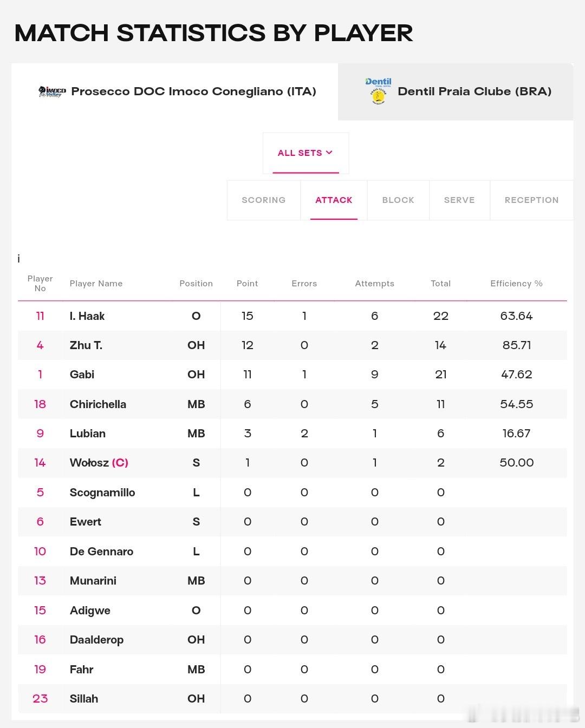Image resolution: width=585 pixels, height=728 pixels.
Task: Select Dentil Praia Clube team tab
Action: pos(474,91)
